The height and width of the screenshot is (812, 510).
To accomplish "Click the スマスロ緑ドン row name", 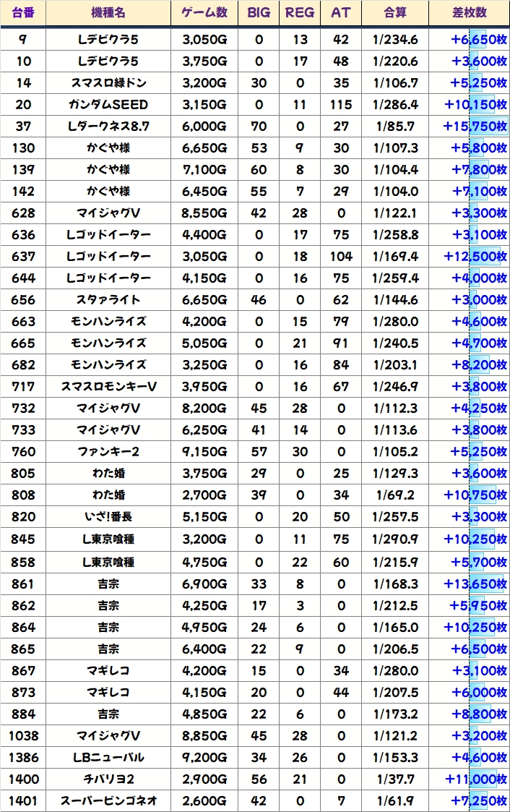I will click(108, 83).
